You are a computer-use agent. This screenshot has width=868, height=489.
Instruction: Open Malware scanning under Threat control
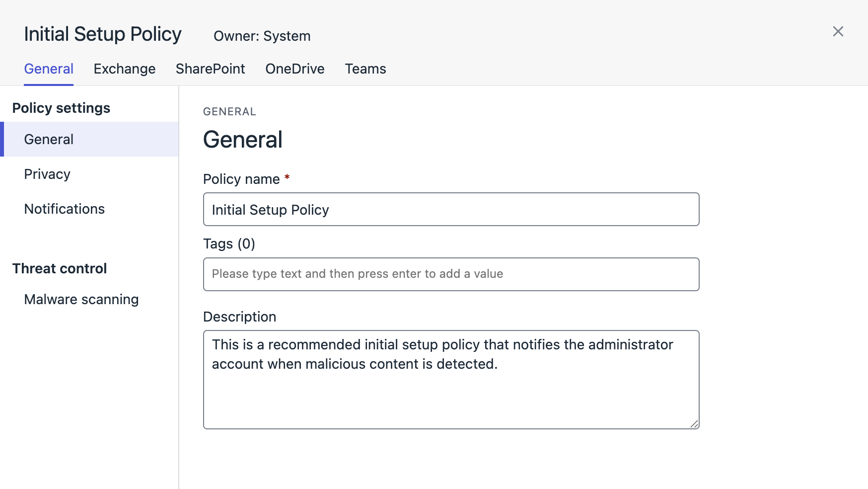pyautogui.click(x=81, y=300)
